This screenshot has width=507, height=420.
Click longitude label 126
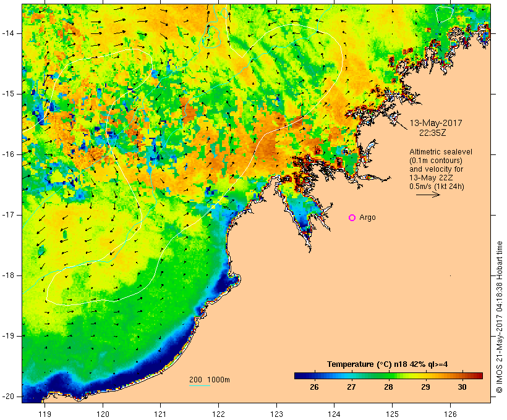tap(450, 414)
